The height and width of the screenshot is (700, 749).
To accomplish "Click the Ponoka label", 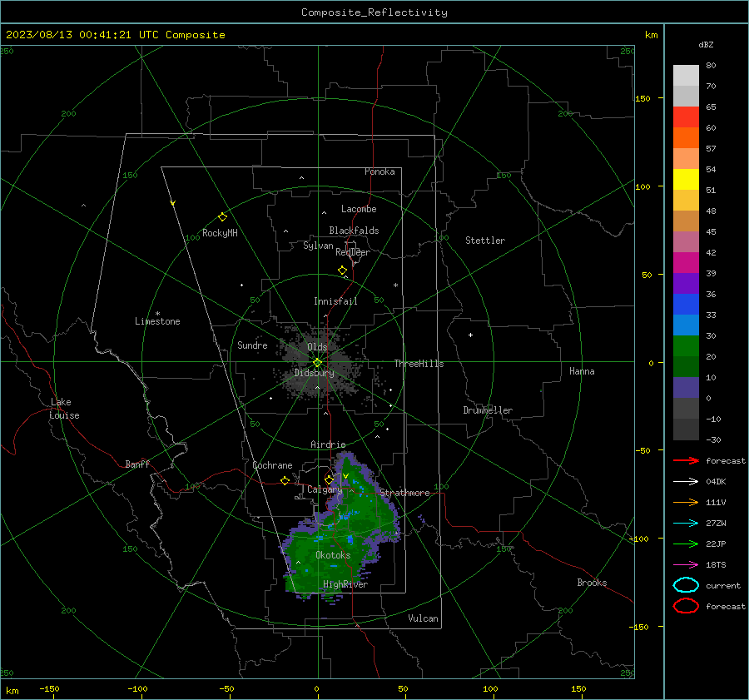I will (379, 171).
